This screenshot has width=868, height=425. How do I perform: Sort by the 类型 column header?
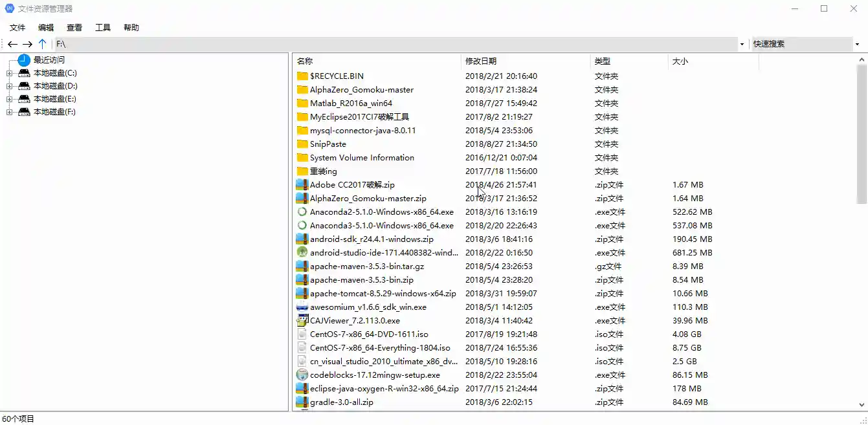pos(629,61)
